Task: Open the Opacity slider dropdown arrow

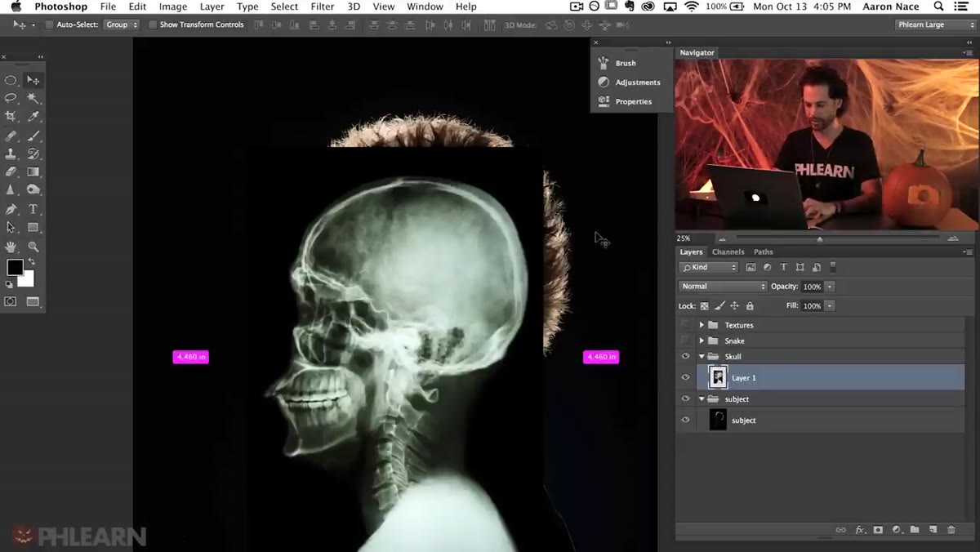Action: (x=830, y=287)
